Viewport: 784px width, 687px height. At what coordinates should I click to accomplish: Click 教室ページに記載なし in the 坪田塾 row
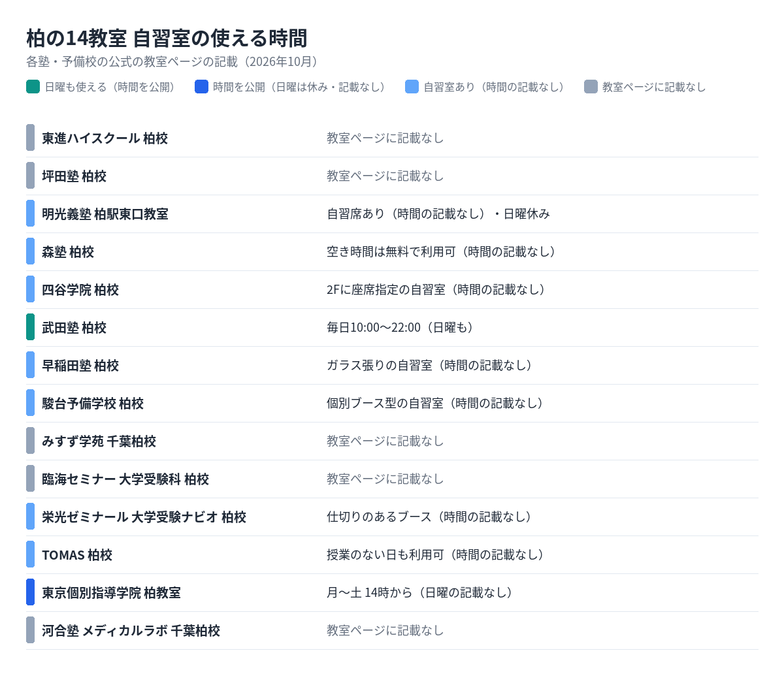385,176
